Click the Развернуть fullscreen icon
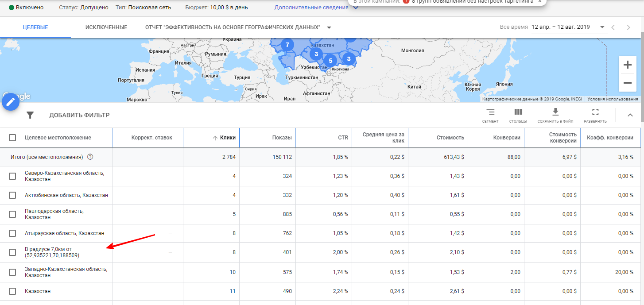 coord(595,112)
